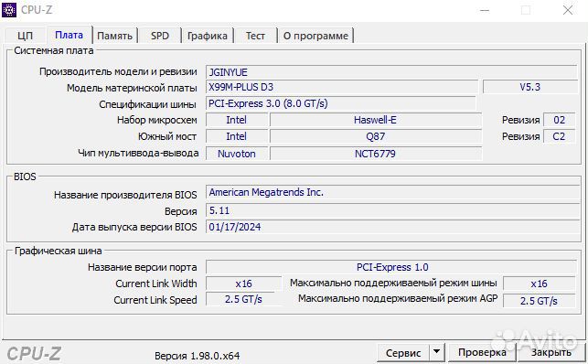Open the Память tab

[x=114, y=36]
